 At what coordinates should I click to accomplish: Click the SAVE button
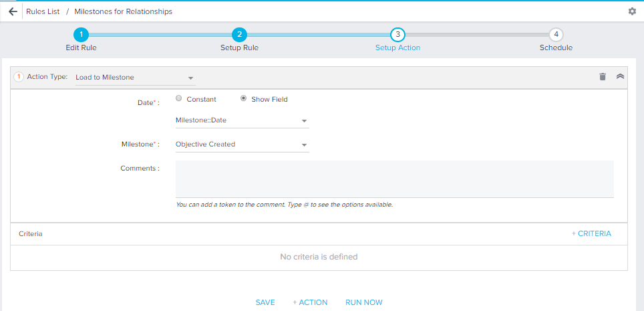265,302
